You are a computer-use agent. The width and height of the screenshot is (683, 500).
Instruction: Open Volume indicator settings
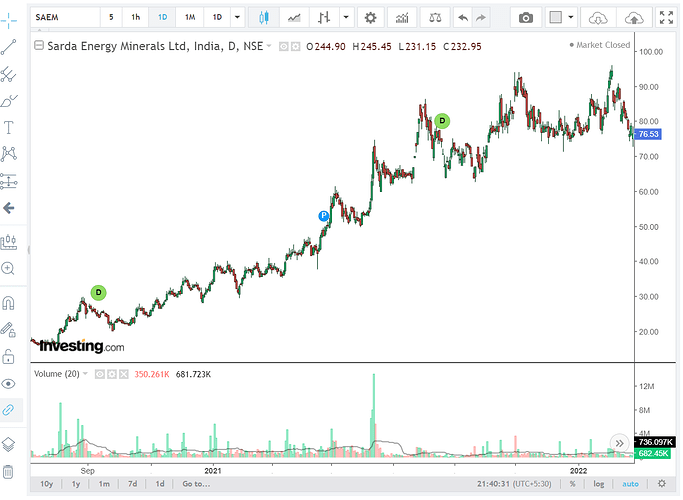pos(112,374)
